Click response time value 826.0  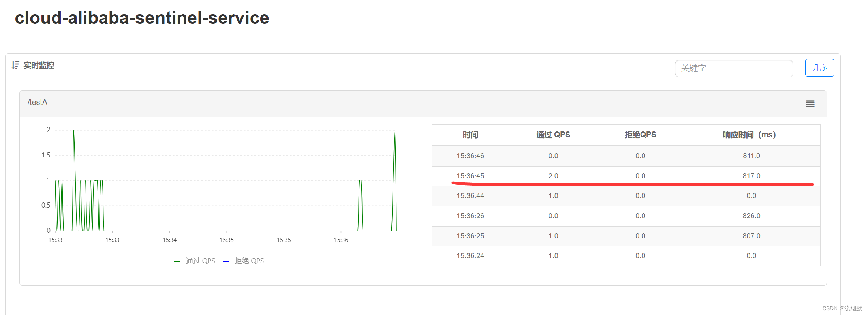[751, 216]
